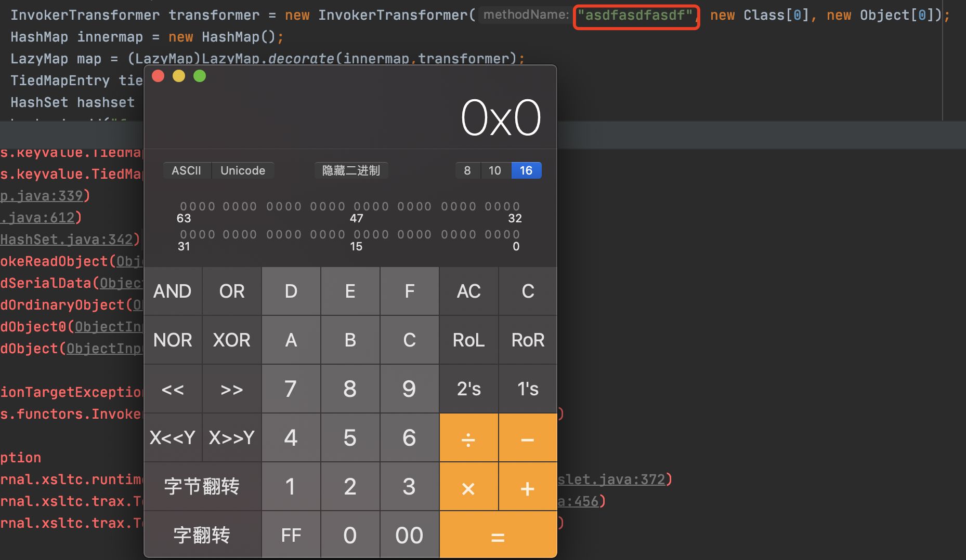Image resolution: width=966 pixels, height=560 pixels.
Task: Switch to decimal base 10
Action: tap(495, 170)
